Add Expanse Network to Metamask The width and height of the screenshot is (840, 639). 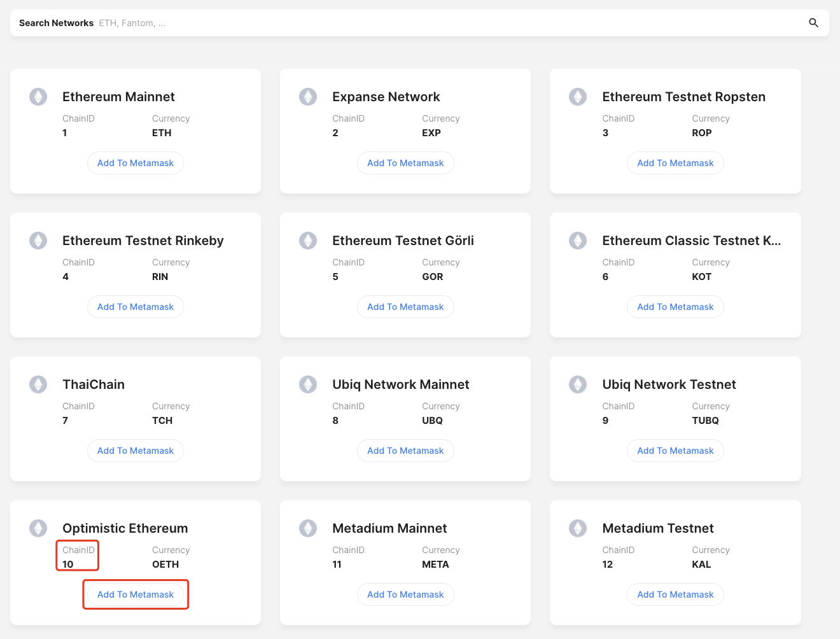click(405, 163)
